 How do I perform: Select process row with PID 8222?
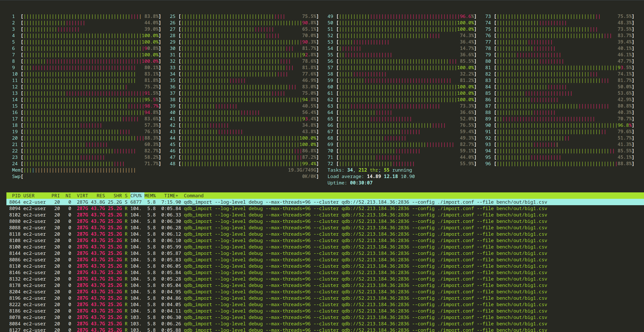[325, 305]
